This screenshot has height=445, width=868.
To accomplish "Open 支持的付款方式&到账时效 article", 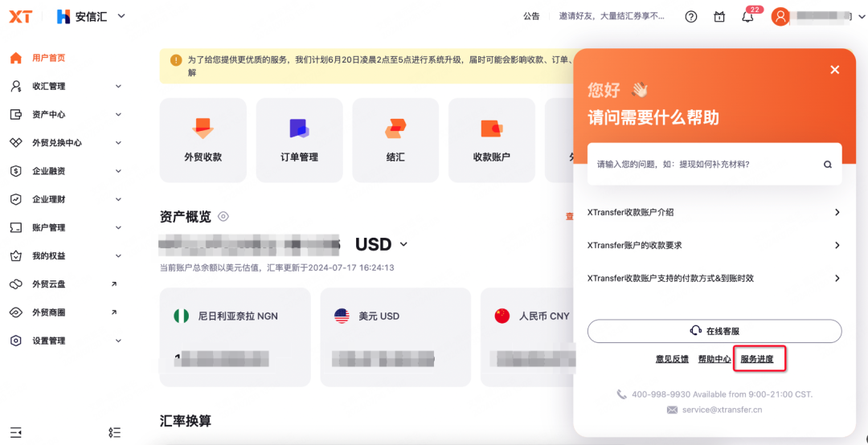I will (714, 279).
